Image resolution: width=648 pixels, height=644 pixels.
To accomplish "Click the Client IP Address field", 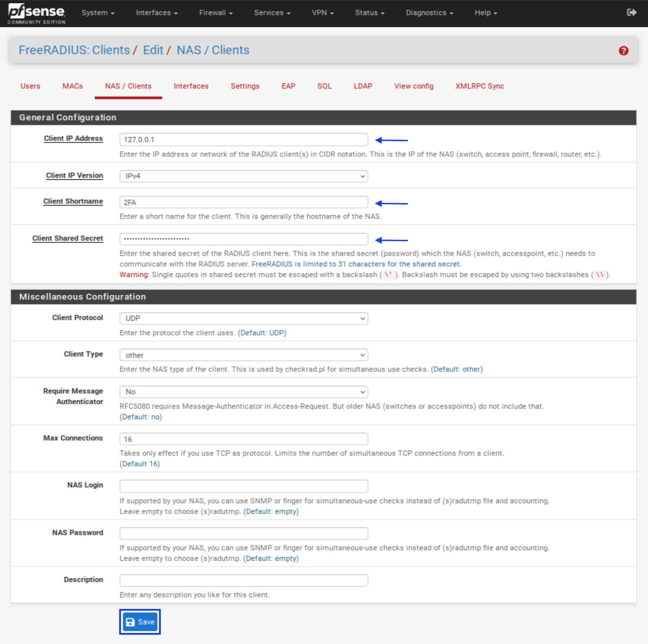I will 244,140.
